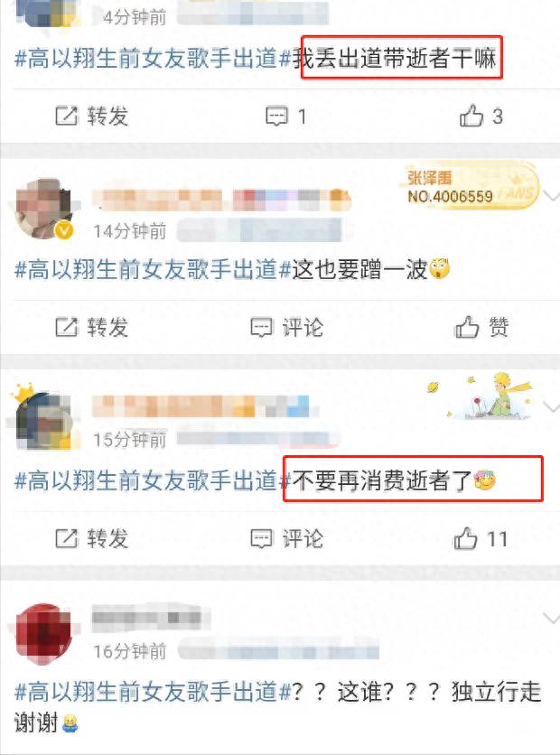Viewport: 560px width, 755px height.
Task: Open red avatar of 16-minute-old post
Action: coord(43,634)
